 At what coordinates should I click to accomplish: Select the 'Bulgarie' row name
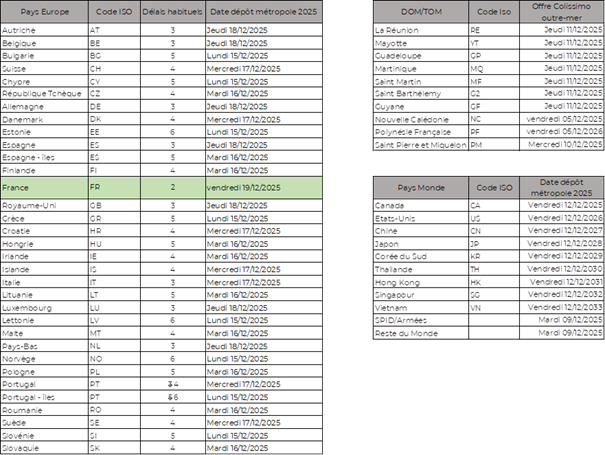pos(44,56)
